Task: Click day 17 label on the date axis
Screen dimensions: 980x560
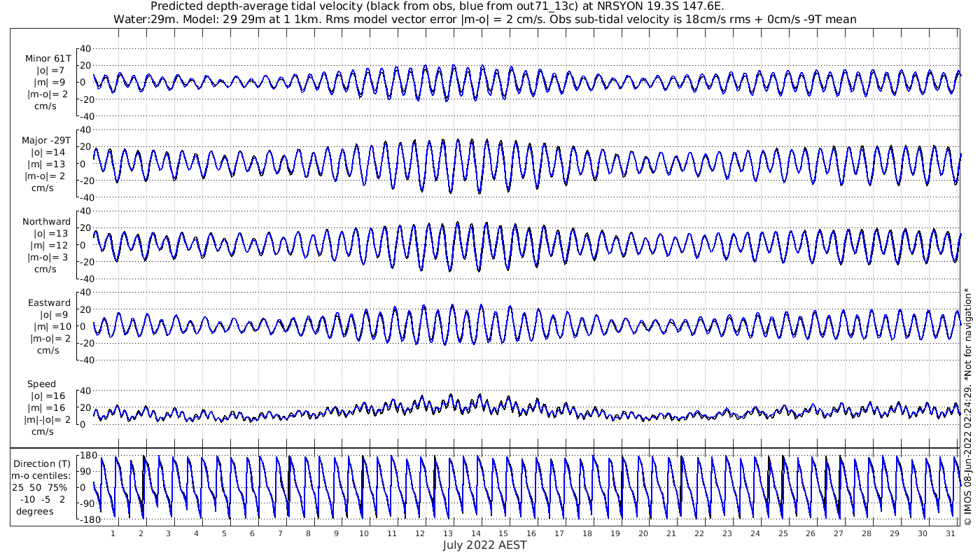Action: (x=559, y=533)
